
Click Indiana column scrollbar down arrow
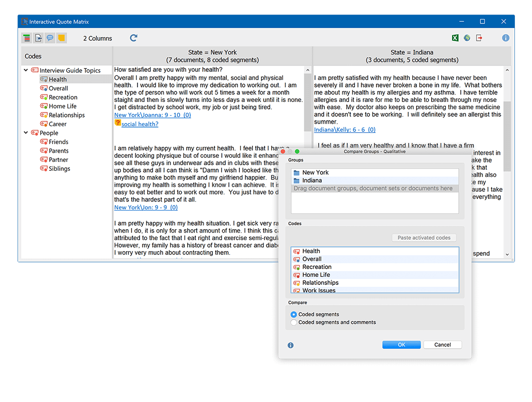click(x=507, y=254)
